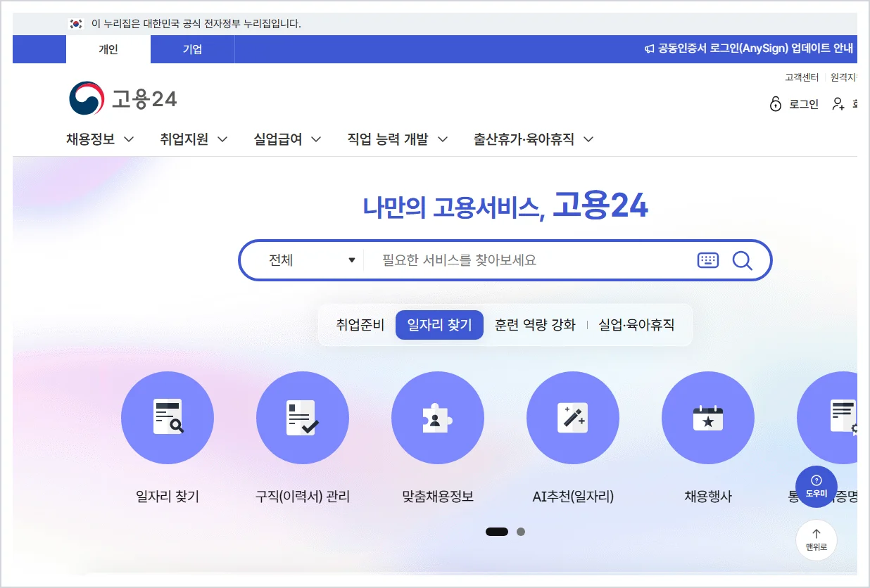This screenshot has width=870, height=588.
Task: Expand the 직업 능력 개발 menu
Action: pyautogui.click(x=398, y=139)
